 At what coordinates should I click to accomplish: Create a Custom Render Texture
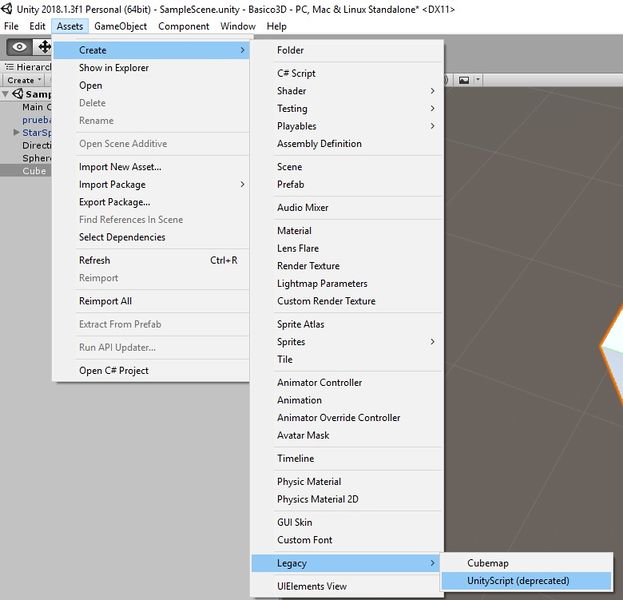[x=347, y=301]
